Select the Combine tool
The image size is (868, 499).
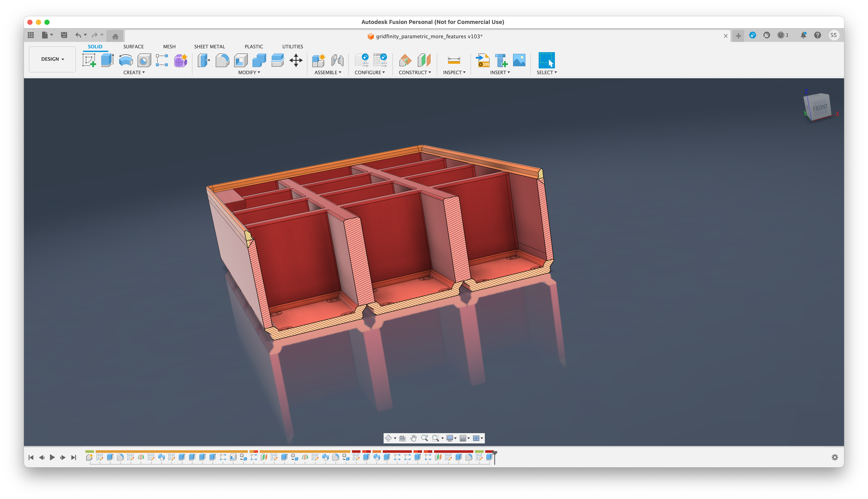(x=259, y=60)
